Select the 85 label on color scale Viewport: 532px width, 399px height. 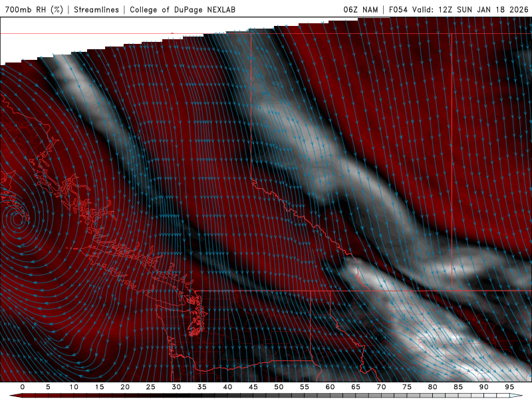coord(458,387)
